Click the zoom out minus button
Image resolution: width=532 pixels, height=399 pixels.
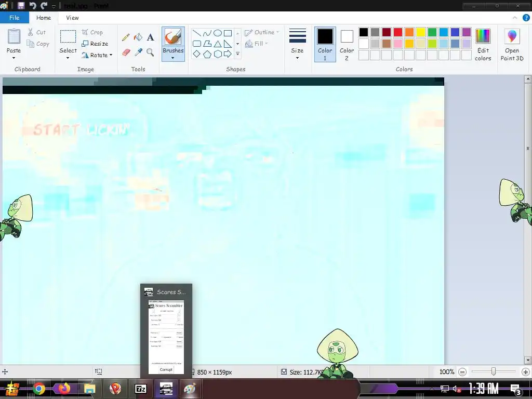coord(462,372)
